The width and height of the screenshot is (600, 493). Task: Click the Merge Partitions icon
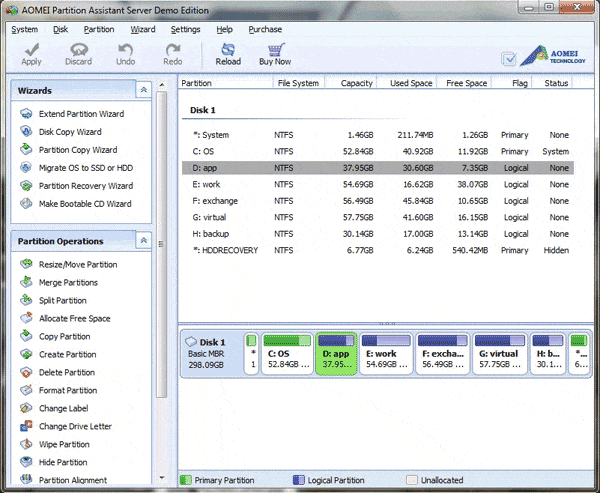point(26,282)
